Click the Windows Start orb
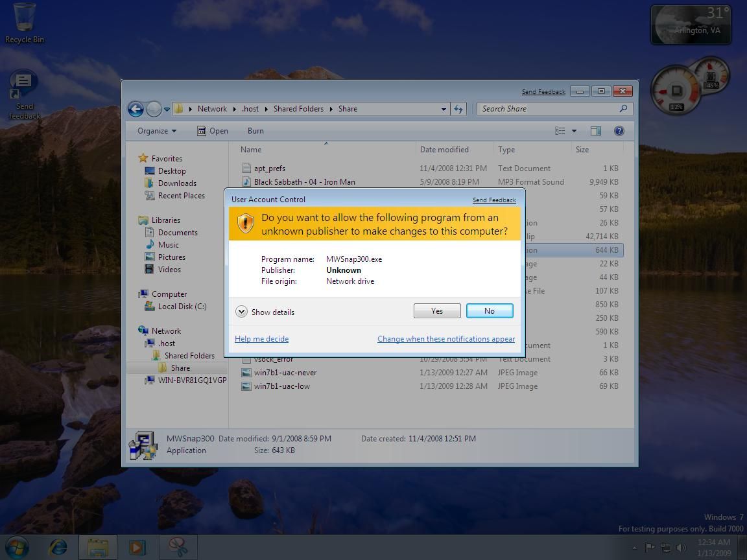The height and width of the screenshot is (560, 747). pyautogui.click(x=18, y=547)
